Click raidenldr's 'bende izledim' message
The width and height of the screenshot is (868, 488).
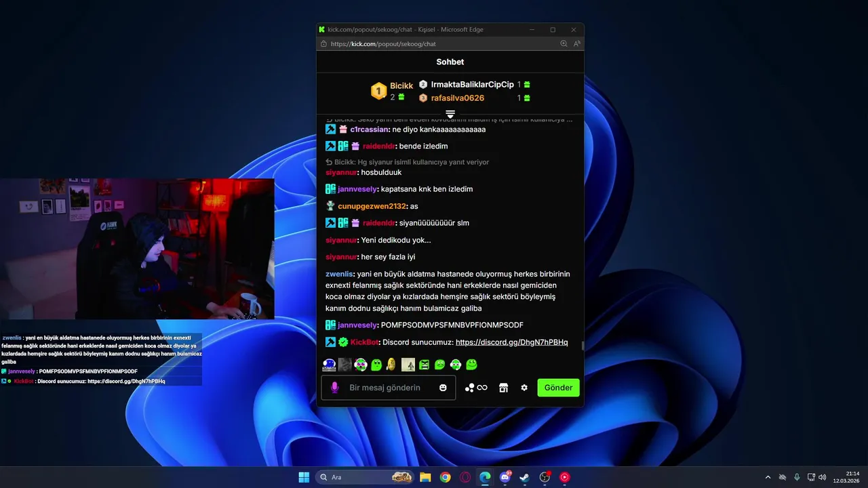point(424,146)
